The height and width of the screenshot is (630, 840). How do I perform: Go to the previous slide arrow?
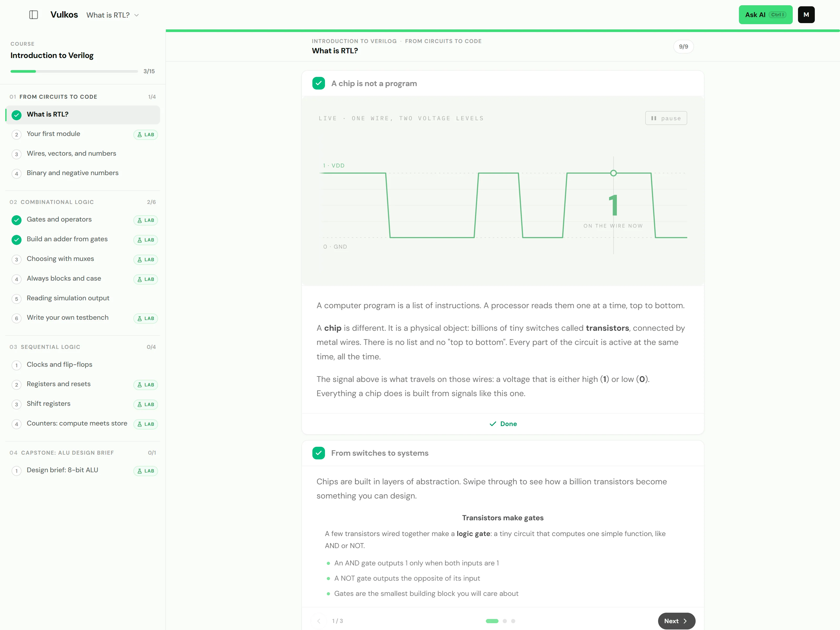319,621
